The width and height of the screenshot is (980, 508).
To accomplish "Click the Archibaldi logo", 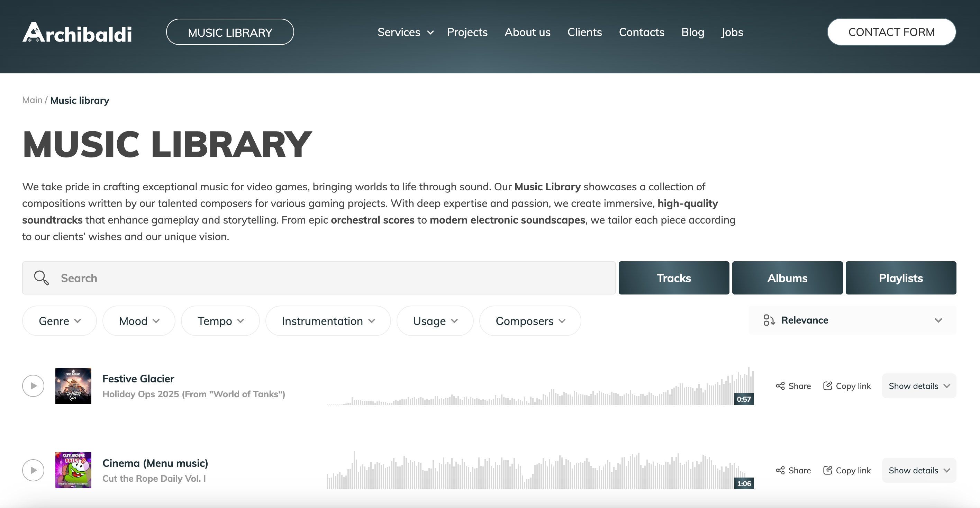I will click(x=77, y=32).
